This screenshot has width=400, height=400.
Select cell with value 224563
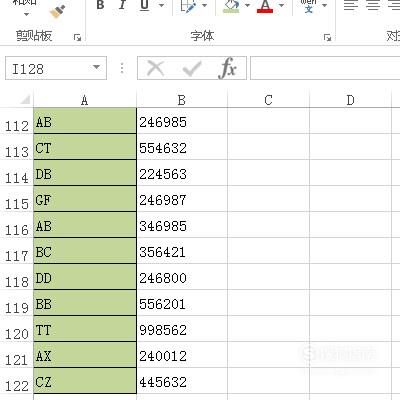(x=182, y=173)
